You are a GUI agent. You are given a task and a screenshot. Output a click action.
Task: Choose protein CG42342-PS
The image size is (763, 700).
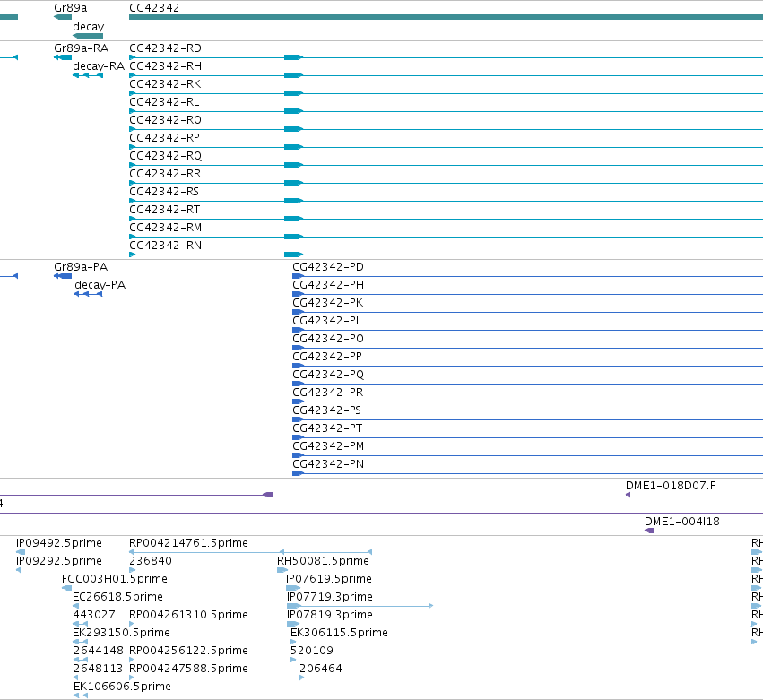pyautogui.click(x=327, y=410)
